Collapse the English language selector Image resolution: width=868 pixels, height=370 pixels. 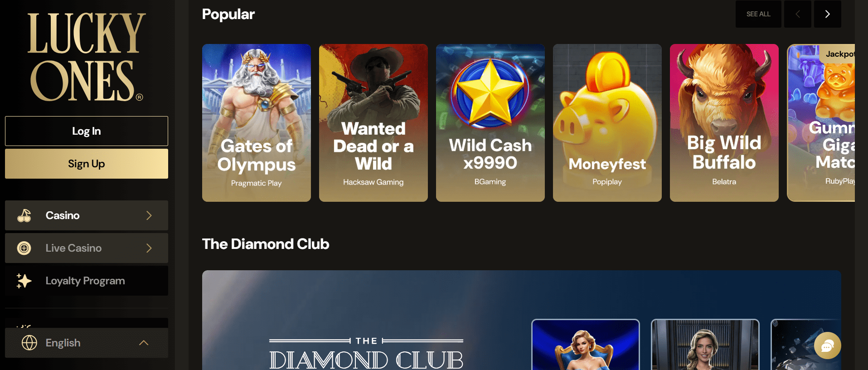tap(144, 343)
